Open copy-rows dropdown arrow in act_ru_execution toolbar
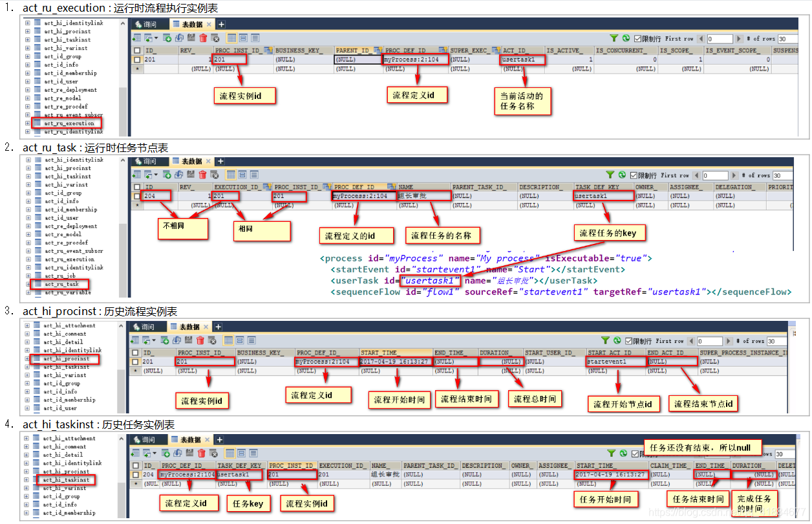The height and width of the screenshot is (524, 812). pos(156,38)
